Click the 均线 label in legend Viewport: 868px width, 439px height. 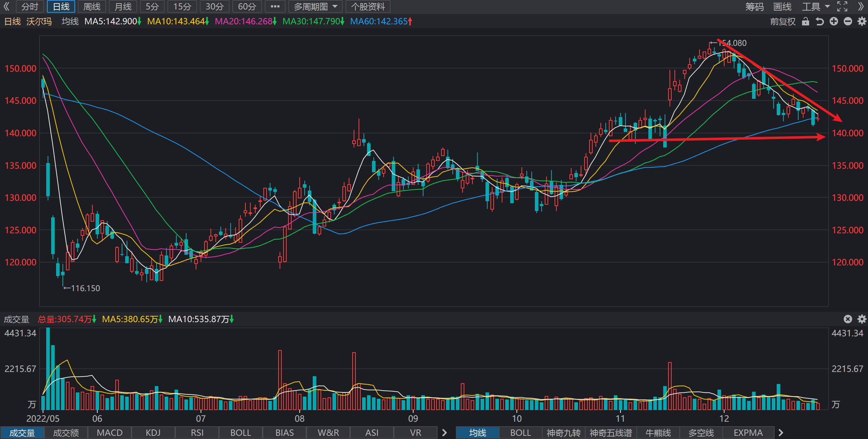coord(70,22)
